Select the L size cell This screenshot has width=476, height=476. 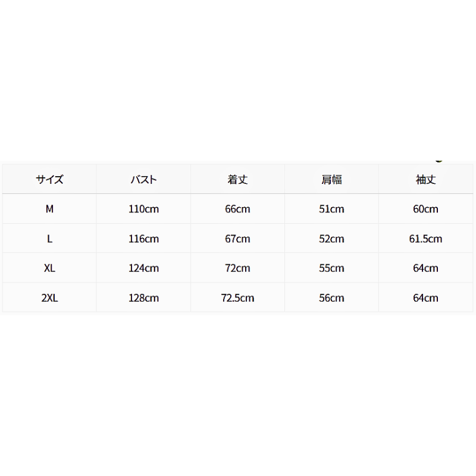[49, 239]
